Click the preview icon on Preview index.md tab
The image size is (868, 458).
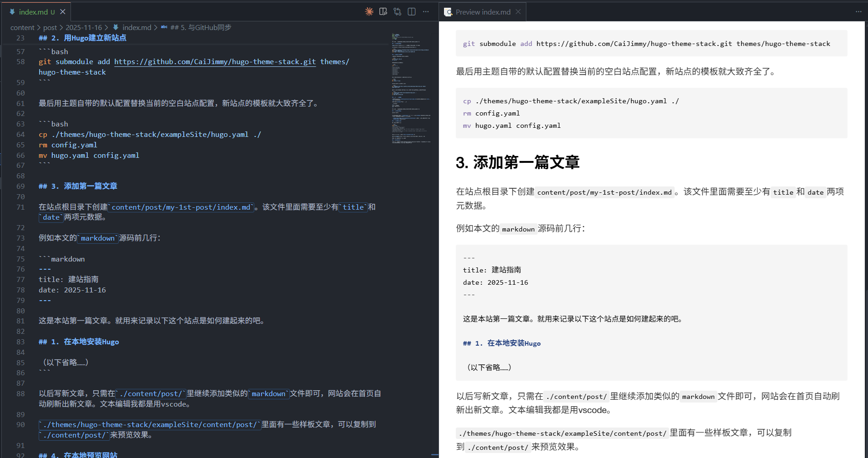pyautogui.click(x=447, y=11)
